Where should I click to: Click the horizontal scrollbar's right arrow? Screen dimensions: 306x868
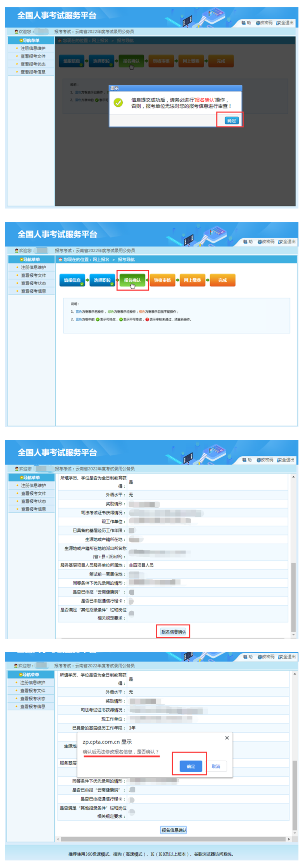coord(289,839)
